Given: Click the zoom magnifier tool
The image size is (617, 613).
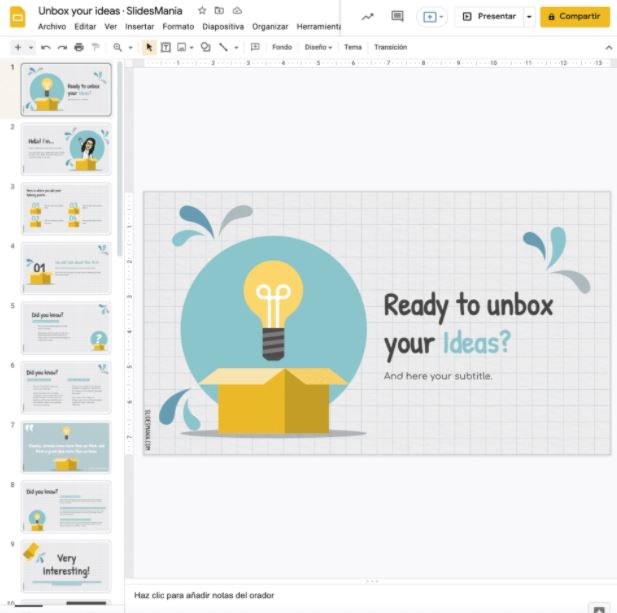Looking at the screenshot, I should 117,47.
